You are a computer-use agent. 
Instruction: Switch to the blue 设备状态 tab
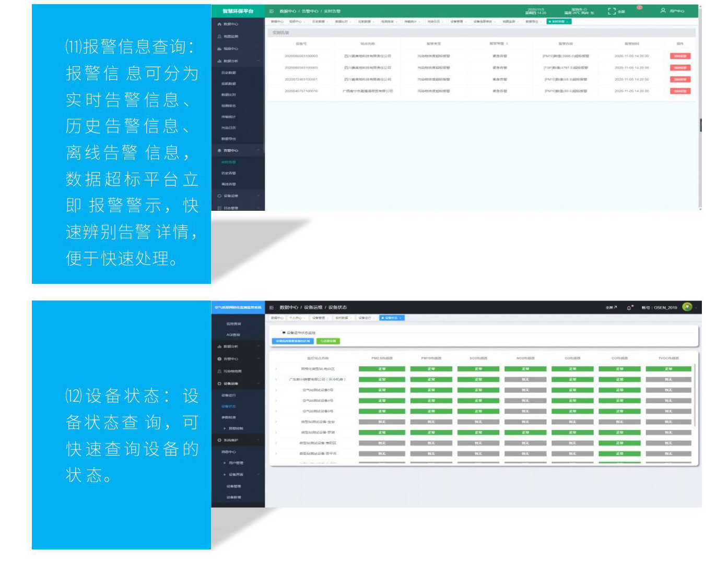point(392,318)
